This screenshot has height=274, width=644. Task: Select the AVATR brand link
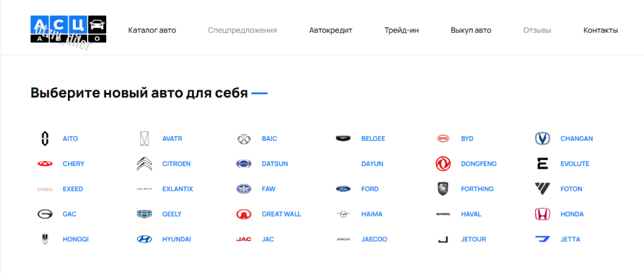(x=172, y=138)
